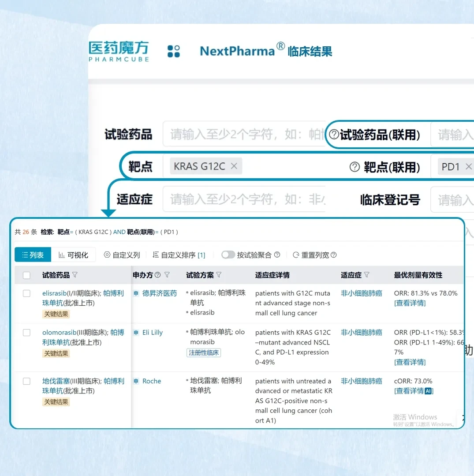Open filter icon on 适应症 column
The image size is (474, 476).
pyautogui.click(x=366, y=275)
